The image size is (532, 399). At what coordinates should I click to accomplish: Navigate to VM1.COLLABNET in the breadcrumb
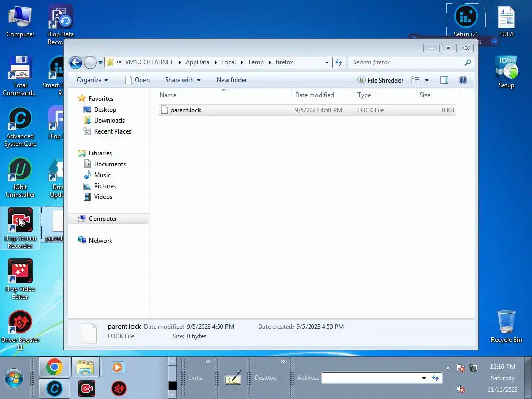tap(149, 62)
